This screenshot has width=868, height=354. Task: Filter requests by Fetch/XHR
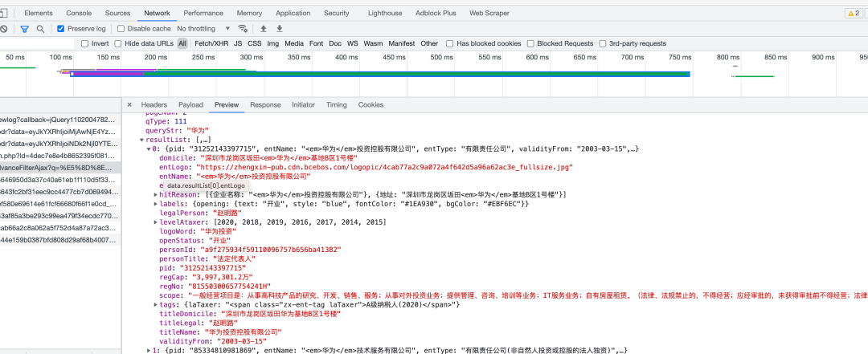(211, 43)
